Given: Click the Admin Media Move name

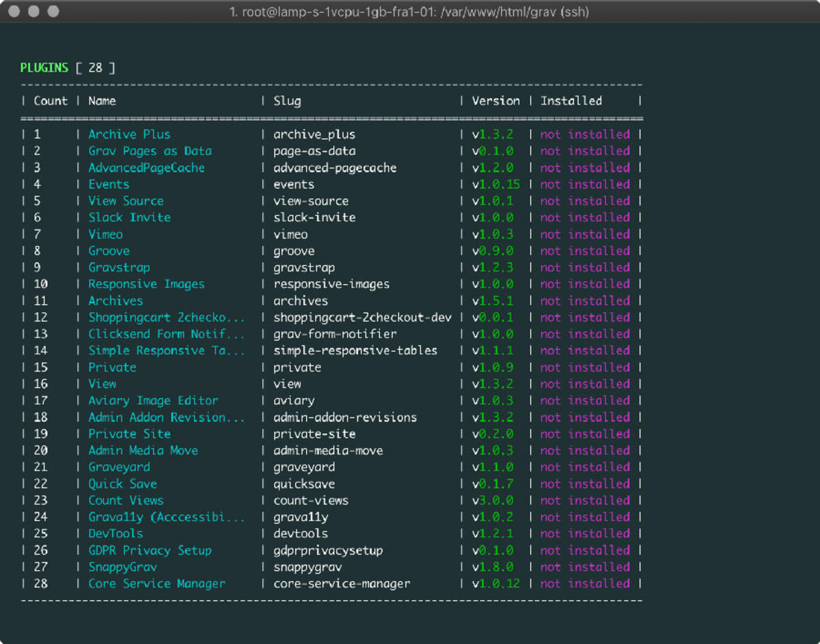Looking at the screenshot, I should pos(143,451).
